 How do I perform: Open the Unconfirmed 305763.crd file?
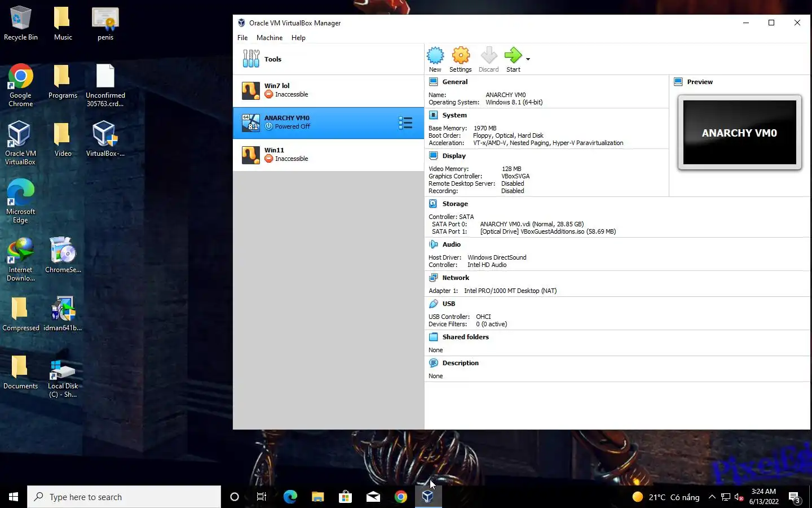[x=105, y=85]
